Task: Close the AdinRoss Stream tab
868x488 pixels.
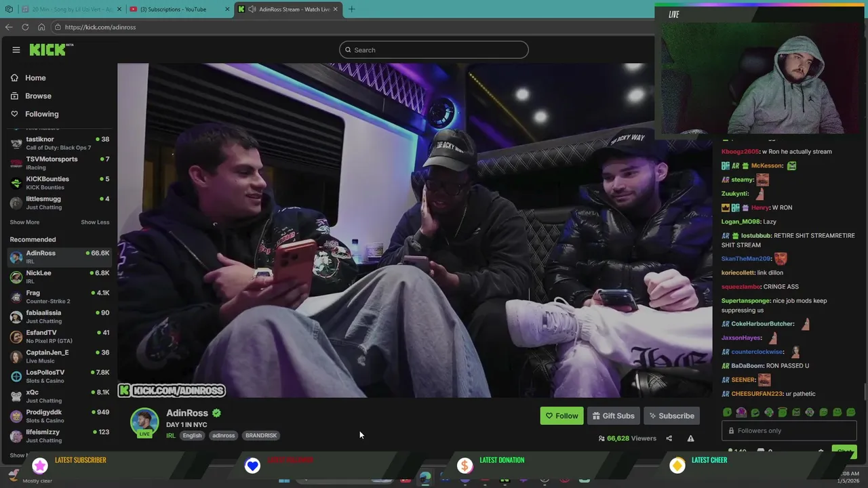Action: (x=335, y=9)
